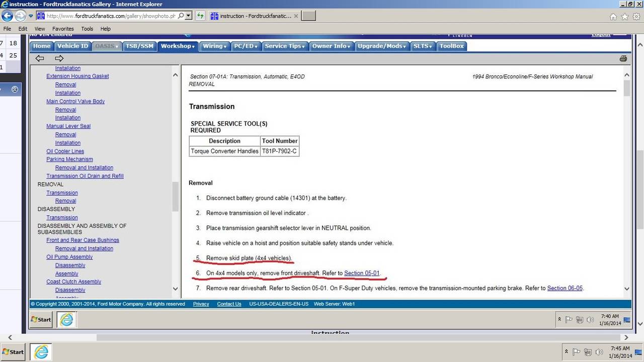Screen dimensions: 644x362
Task: Open the Tools menu
Action: [87, 29]
